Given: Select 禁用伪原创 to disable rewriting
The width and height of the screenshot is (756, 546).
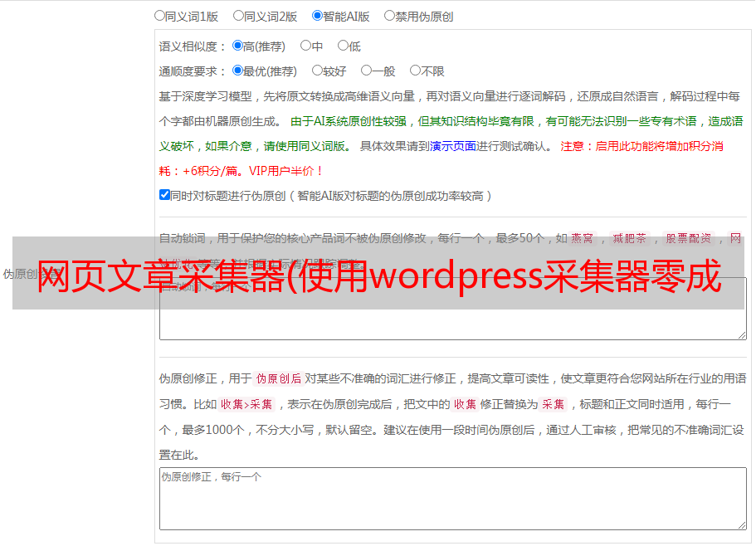Looking at the screenshot, I should click(389, 16).
